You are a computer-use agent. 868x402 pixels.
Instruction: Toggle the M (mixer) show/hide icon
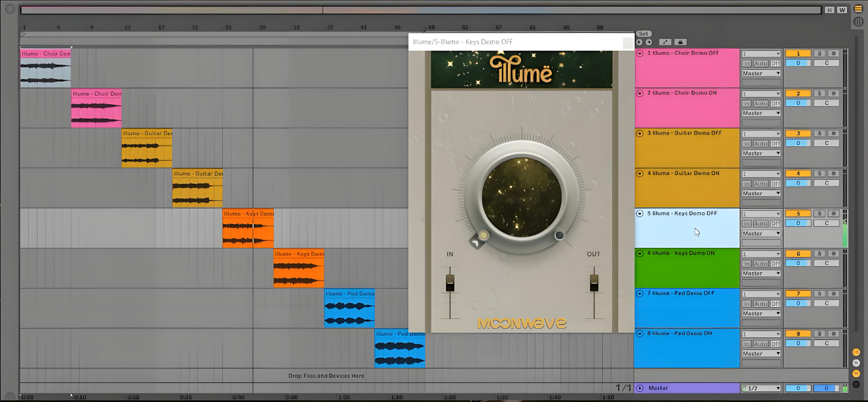coord(857,373)
